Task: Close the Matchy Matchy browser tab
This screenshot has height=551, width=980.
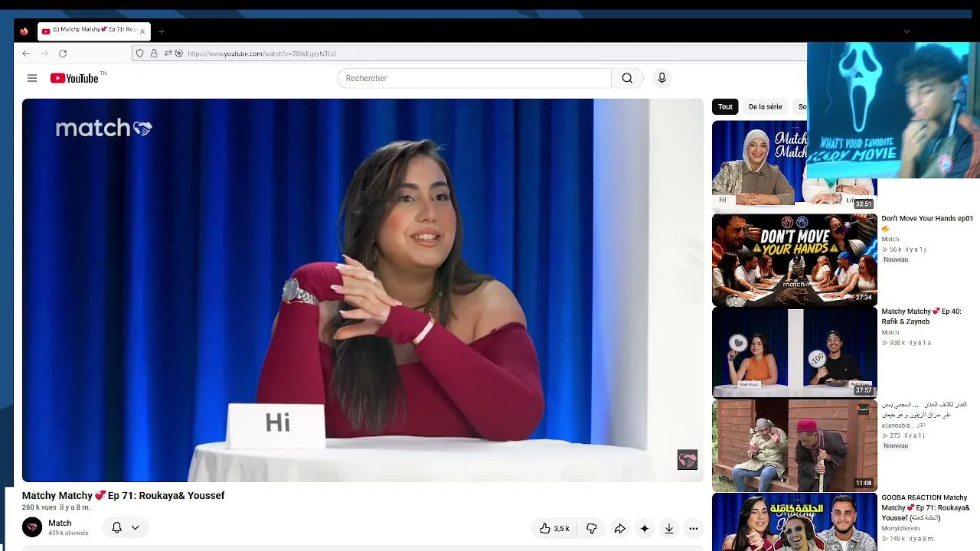Action: [x=142, y=31]
